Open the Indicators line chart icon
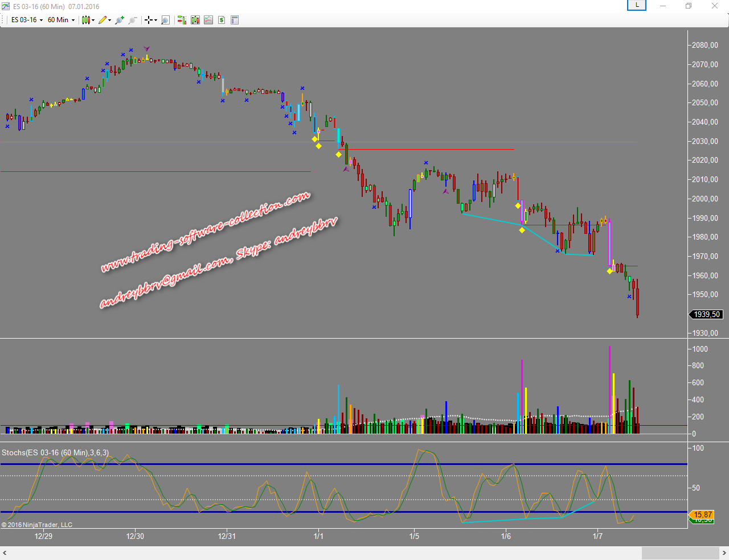This screenshot has width=729, height=560. tap(208, 20)
